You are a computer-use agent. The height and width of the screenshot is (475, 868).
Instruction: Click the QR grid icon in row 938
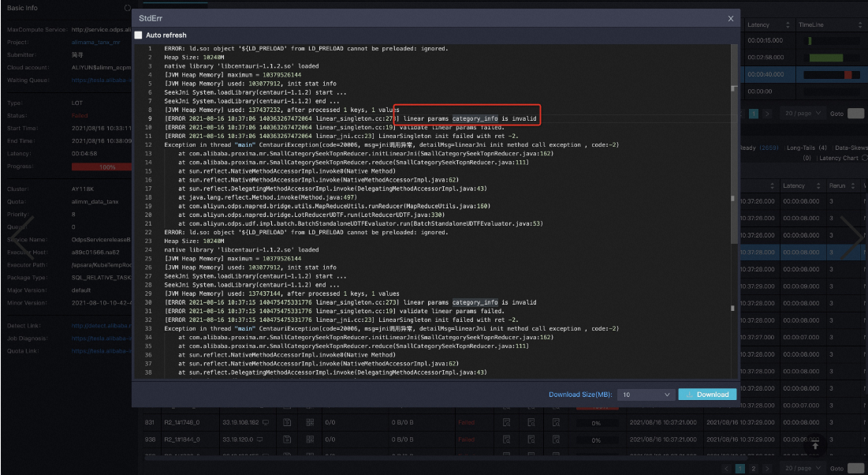pos(309,439)
